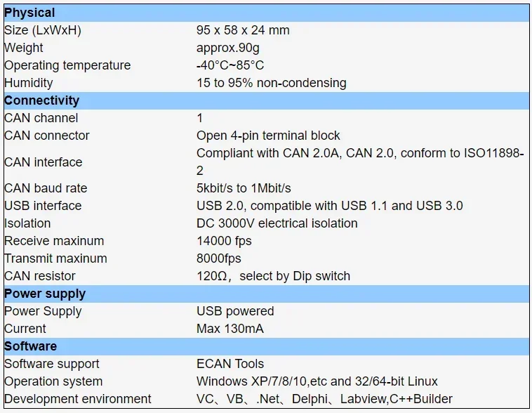The image size is (532, 413).
Task: Click the Transmit maximum label
Action: [x=55, y=258]
